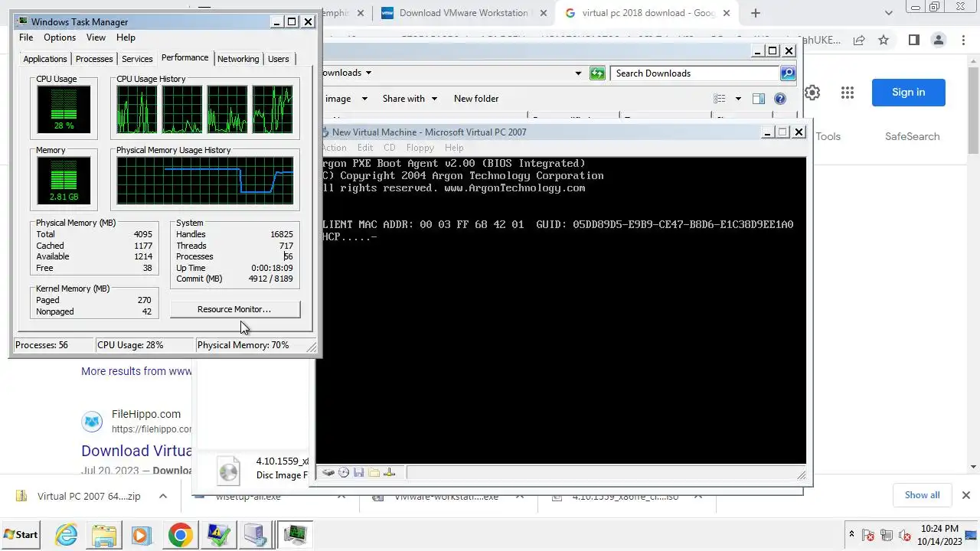Expand options for Virtual PC 2007 zip download
The width and height of the screenshot is (980, 551).
[163, 496]
